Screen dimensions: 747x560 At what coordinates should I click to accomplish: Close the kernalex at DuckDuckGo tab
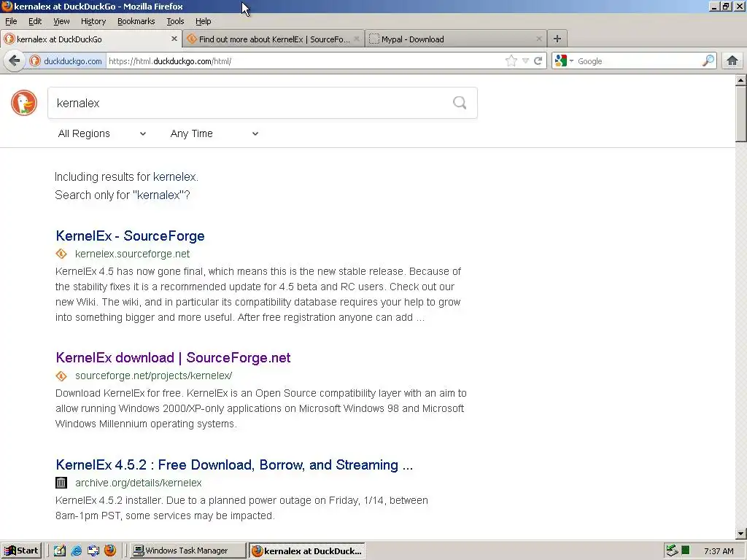(174, 39)
